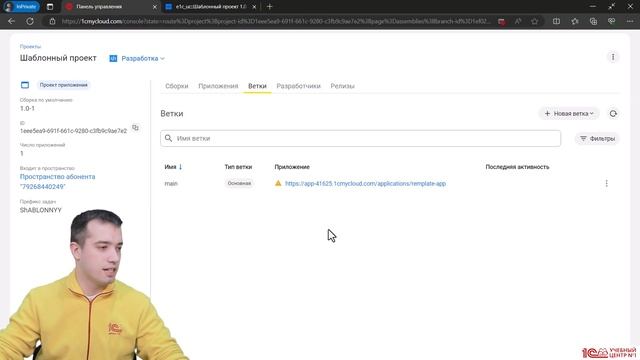This screenshot has height=360, width=640.
Task: Click the application project icon in the sidebar
Action: [x=25, y=85]
